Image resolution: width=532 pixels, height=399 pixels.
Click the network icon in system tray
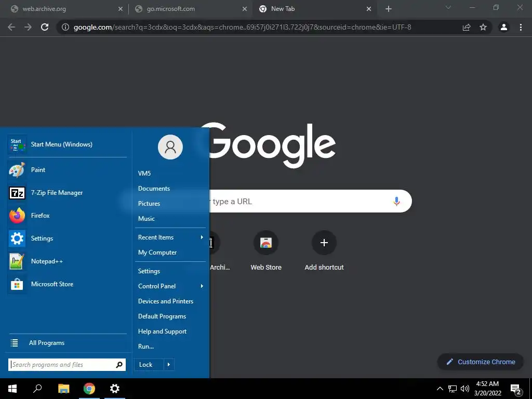coord(453,389)
